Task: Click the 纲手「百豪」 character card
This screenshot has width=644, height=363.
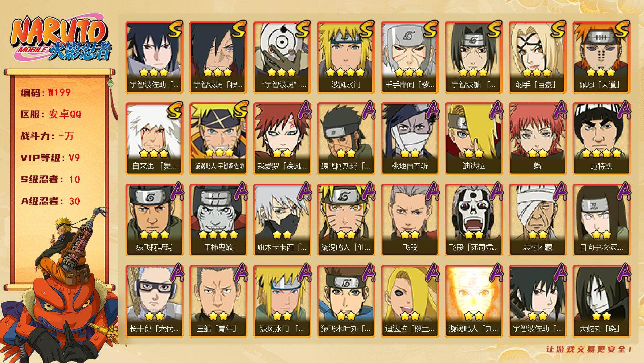Action: tap(537, 57)
